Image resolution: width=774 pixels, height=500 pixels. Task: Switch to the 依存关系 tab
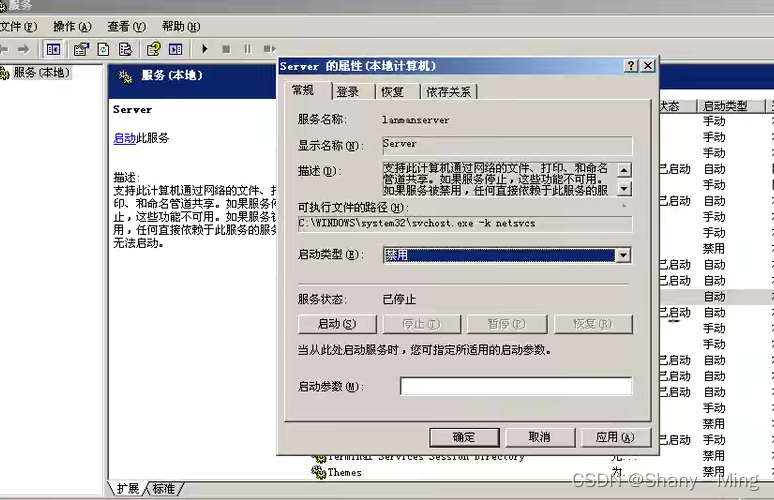pyautogui.click(x=448, y=92)
